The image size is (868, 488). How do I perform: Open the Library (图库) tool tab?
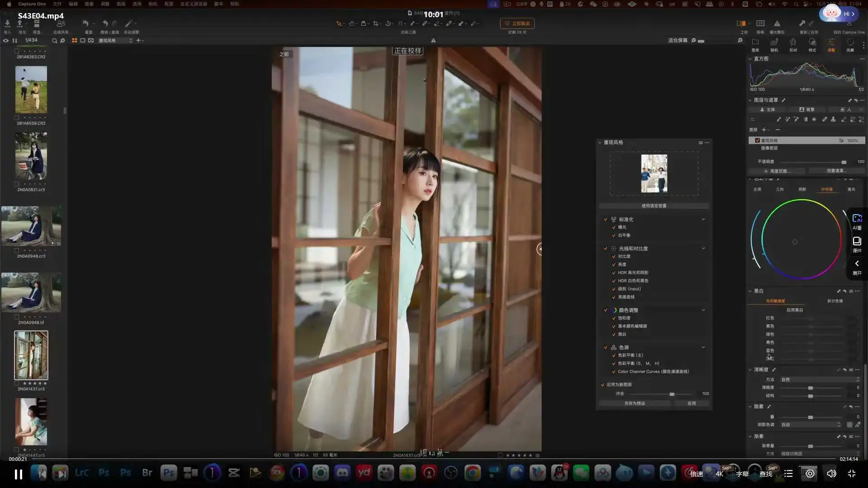[x=755, y=42]
